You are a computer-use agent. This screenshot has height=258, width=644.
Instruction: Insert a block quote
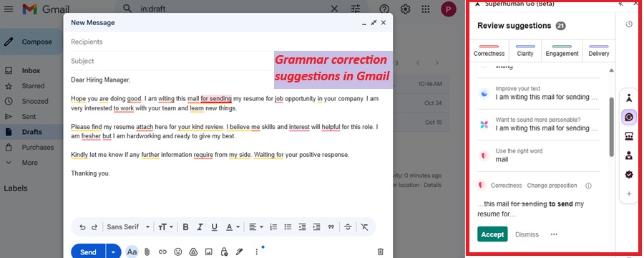tap(331, 227)
